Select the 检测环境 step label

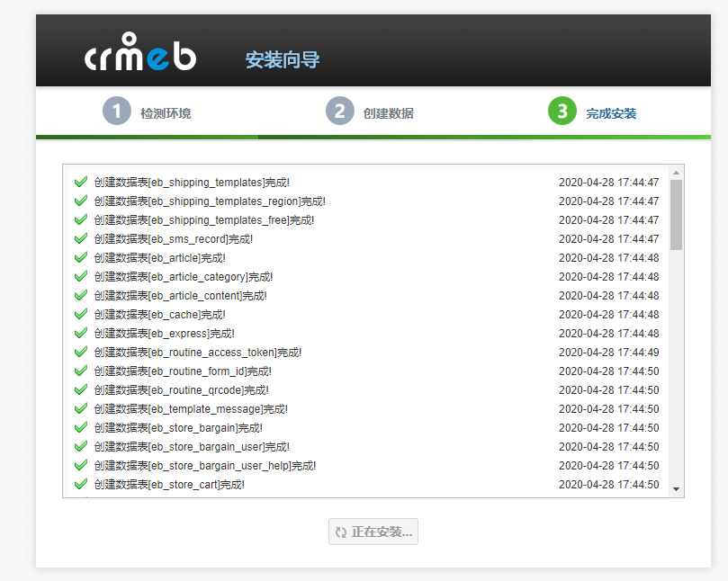(166, 113)
